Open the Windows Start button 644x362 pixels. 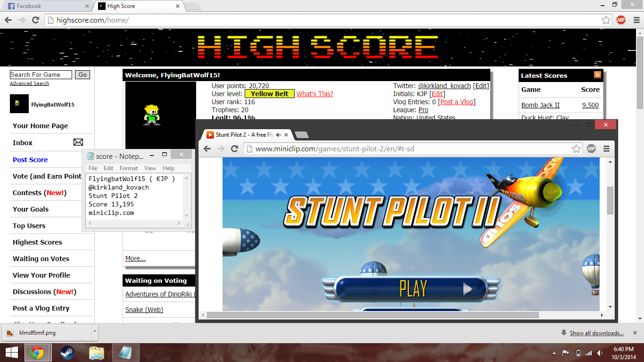(x=11, y=353)
